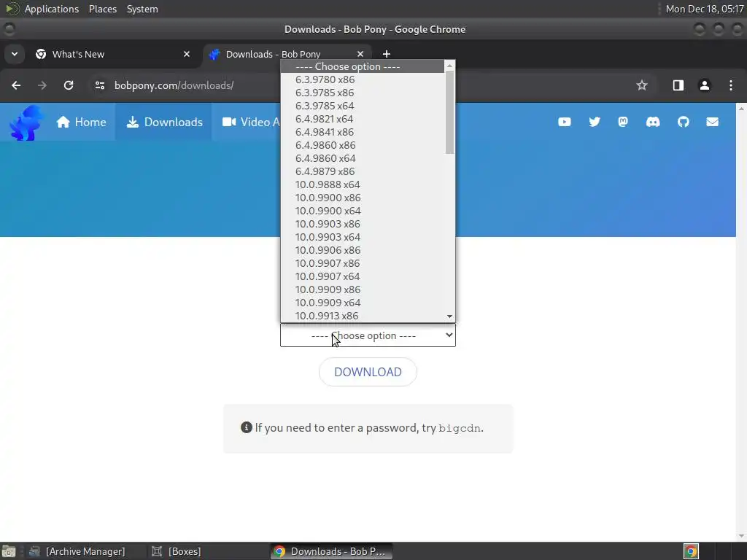Click the show desktop icon in bottom panel

tap(9, 551)
